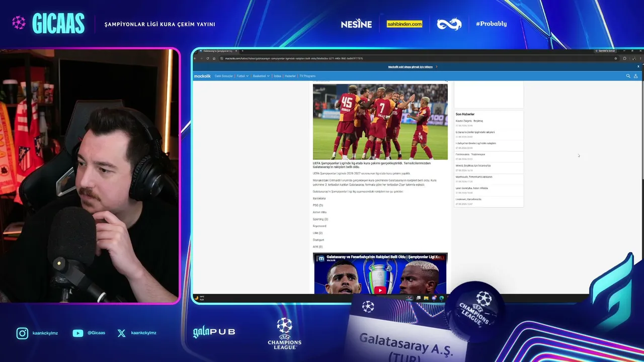Open File Explorer from the taskbar
The image size is (644, 362).
pyautogui.click(x=426, y=298)
